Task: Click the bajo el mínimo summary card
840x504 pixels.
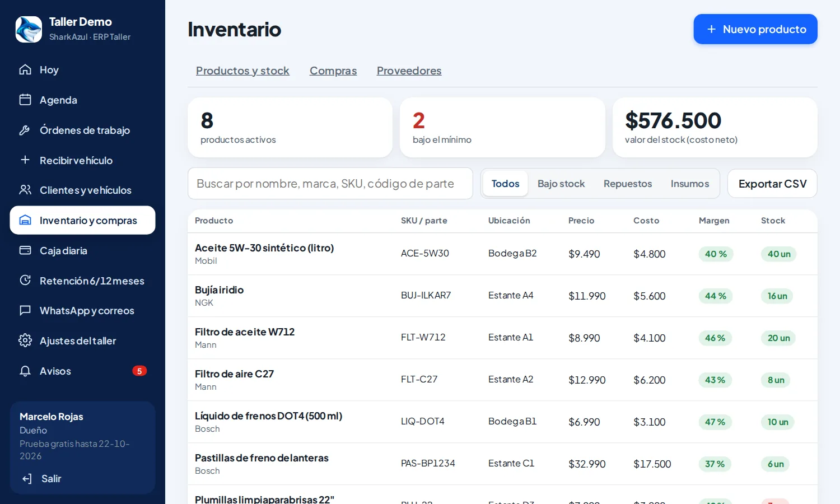Action: [x=502, y=127]
